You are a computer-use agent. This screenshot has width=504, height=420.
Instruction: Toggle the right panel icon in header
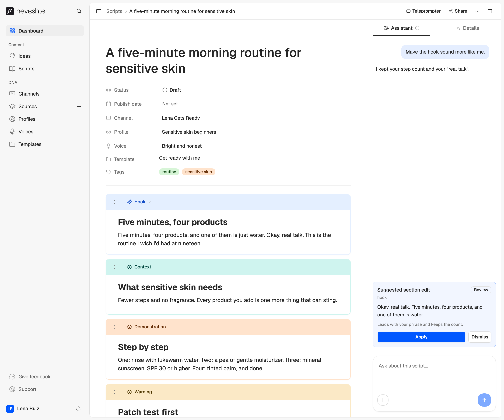pyautogui.click(x=490, y=11)
